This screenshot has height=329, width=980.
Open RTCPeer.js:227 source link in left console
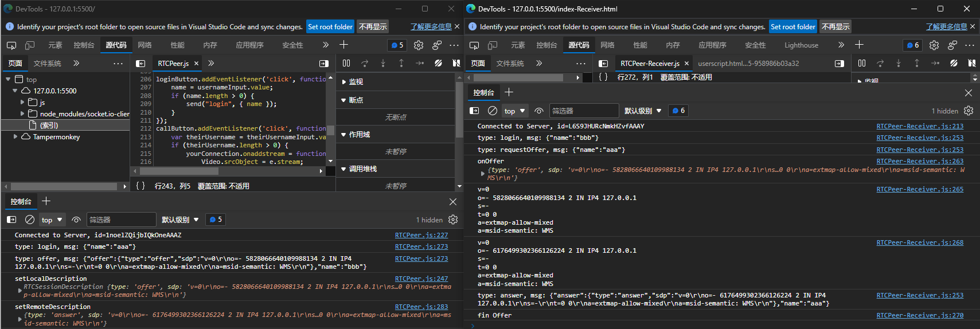[421, 235]
